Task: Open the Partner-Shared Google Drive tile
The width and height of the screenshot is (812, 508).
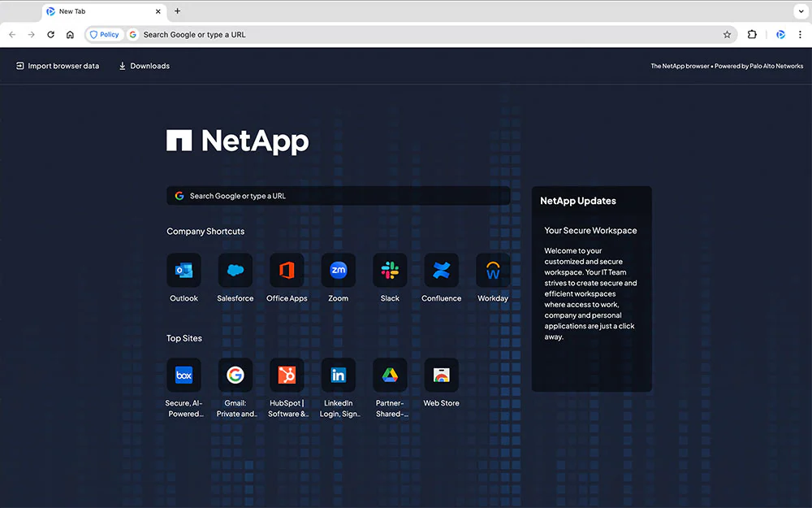Action: (x=390, y=376)
